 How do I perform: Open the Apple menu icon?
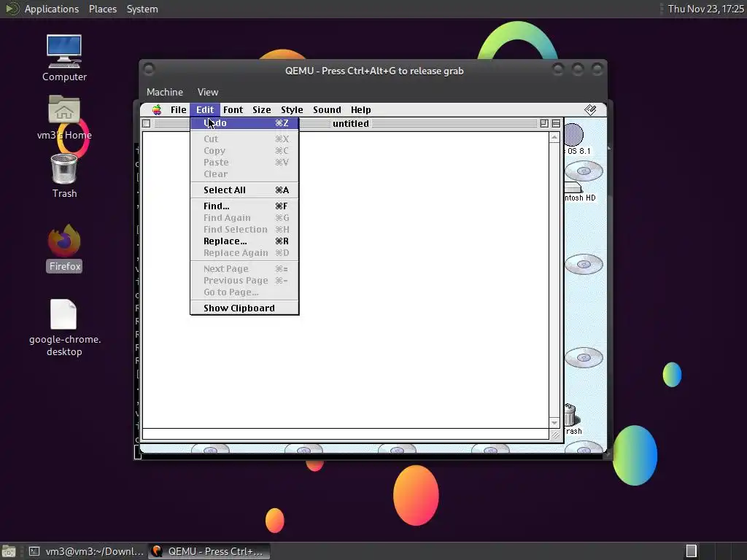click(157, 110)
